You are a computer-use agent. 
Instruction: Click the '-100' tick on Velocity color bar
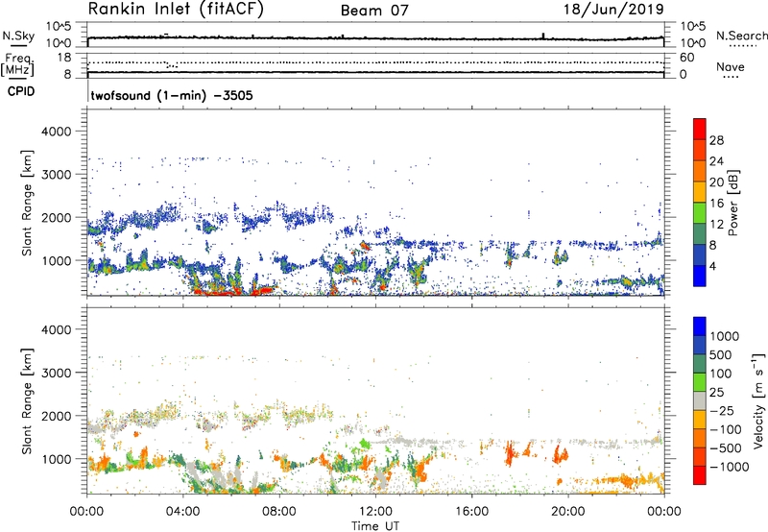(725, 429)
